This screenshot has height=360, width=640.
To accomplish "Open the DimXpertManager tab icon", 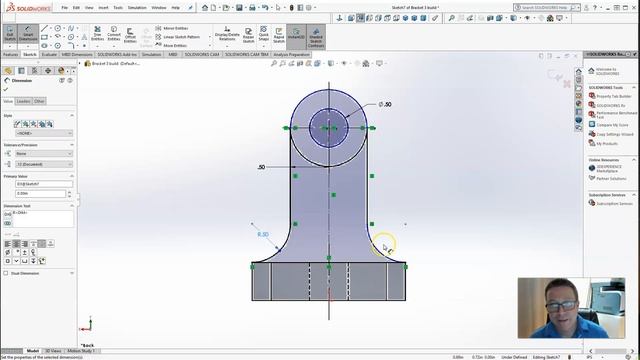I will (48, 71).
